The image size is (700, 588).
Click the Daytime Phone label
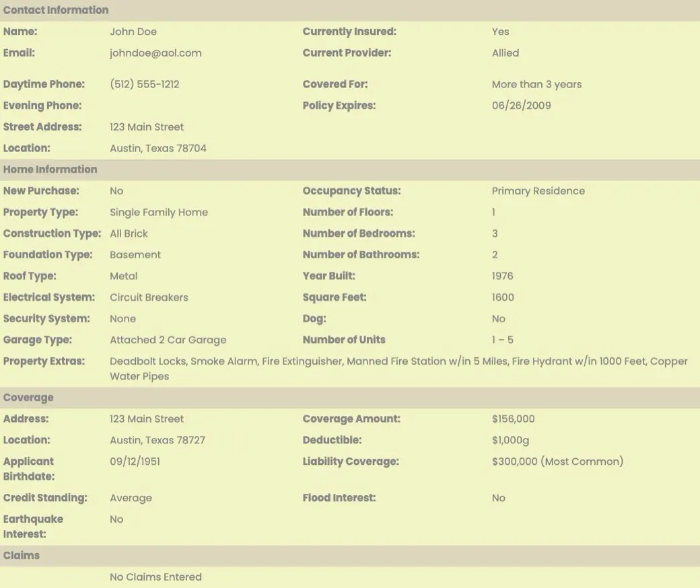[44, 84]
